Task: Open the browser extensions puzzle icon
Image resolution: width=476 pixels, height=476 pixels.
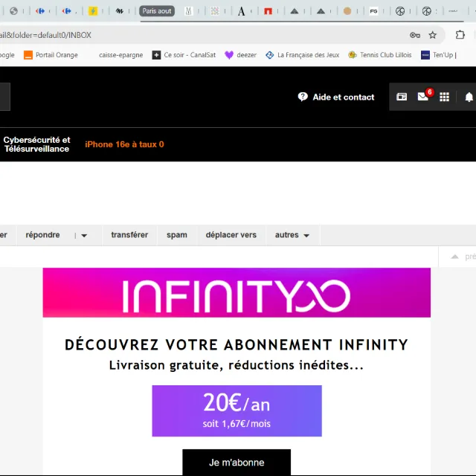Action: click(x=460, y=35)
